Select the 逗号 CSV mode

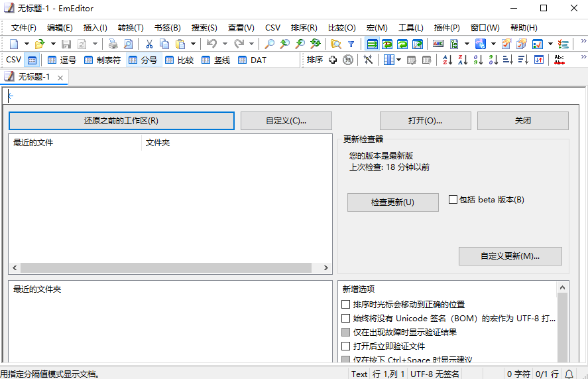(x=62, y=60)
